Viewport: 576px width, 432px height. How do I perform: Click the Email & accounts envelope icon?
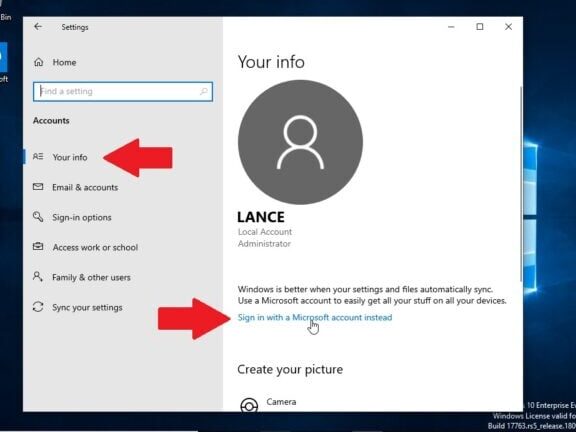coord(38,187)
